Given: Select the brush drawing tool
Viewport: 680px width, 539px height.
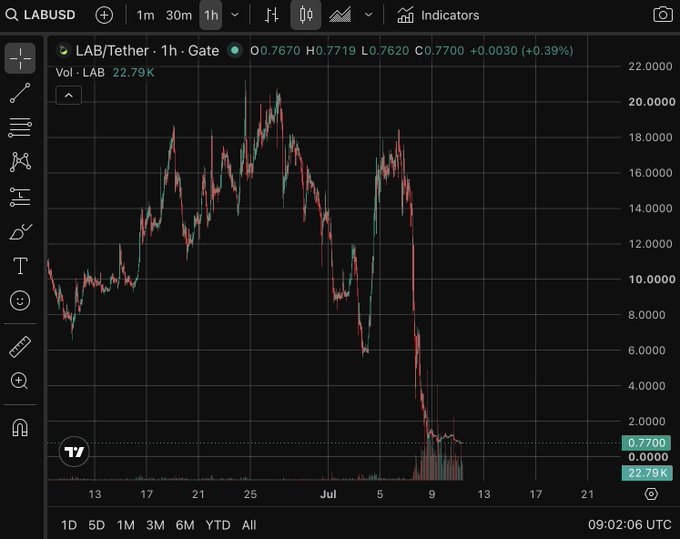Looking at the screenshot, I should (20, 232).
